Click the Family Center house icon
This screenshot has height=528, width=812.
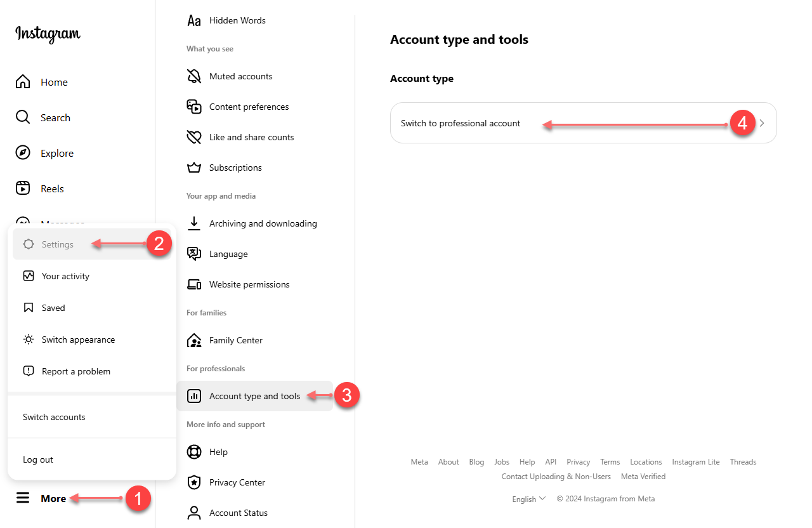(194, 340)
